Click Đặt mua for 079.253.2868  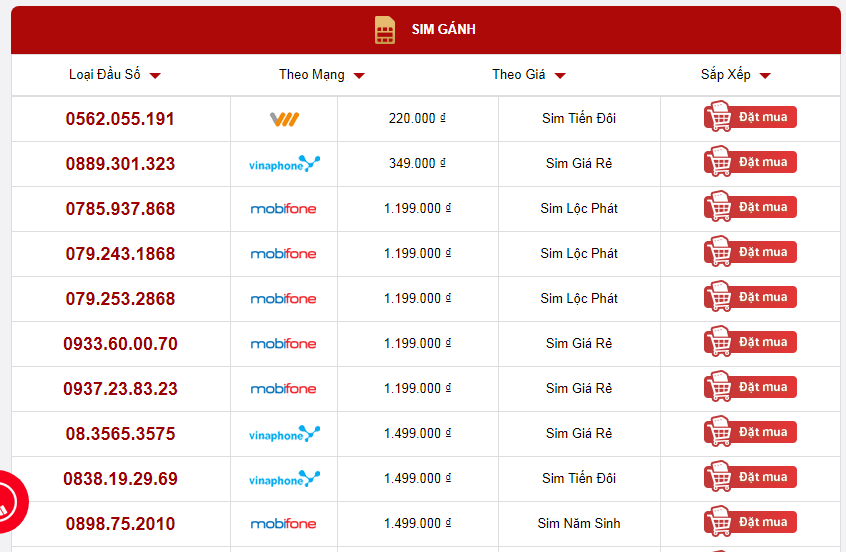pyautogui.click(x=750, y=296)
